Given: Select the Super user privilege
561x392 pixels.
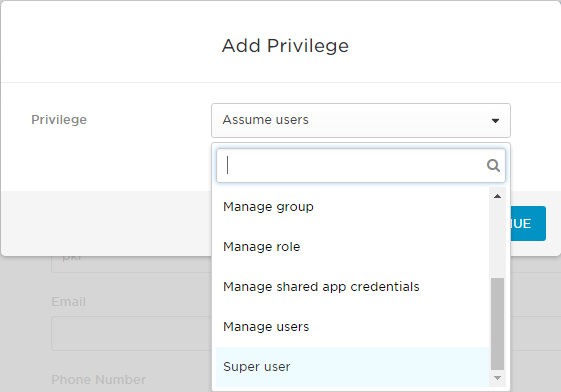Looking at the screenshot, I should click(x=352, y=367).
